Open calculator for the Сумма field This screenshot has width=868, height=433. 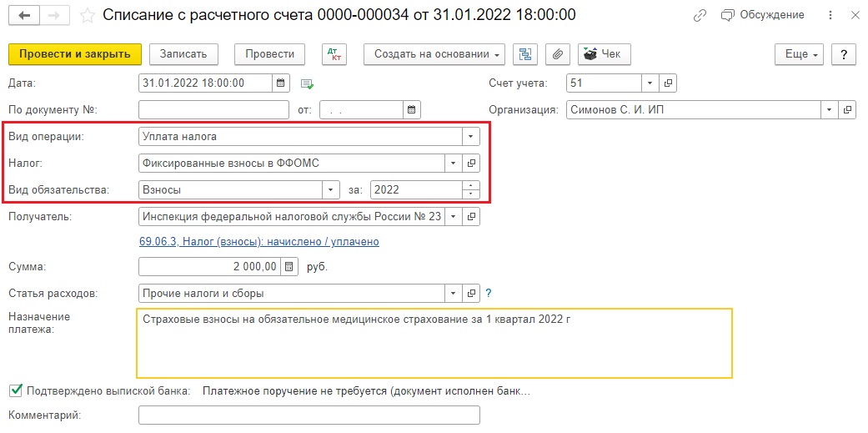click(289, 267)
